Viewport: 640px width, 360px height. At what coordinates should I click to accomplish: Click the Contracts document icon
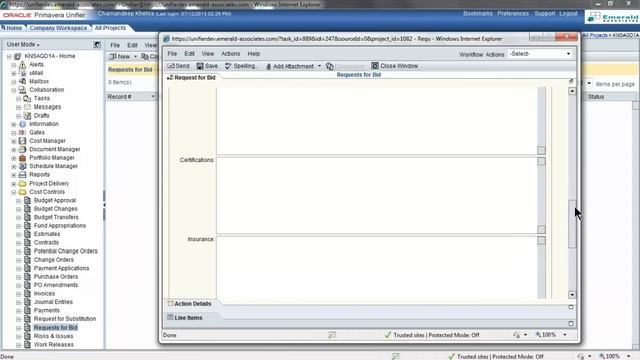(x=27, y=242)
